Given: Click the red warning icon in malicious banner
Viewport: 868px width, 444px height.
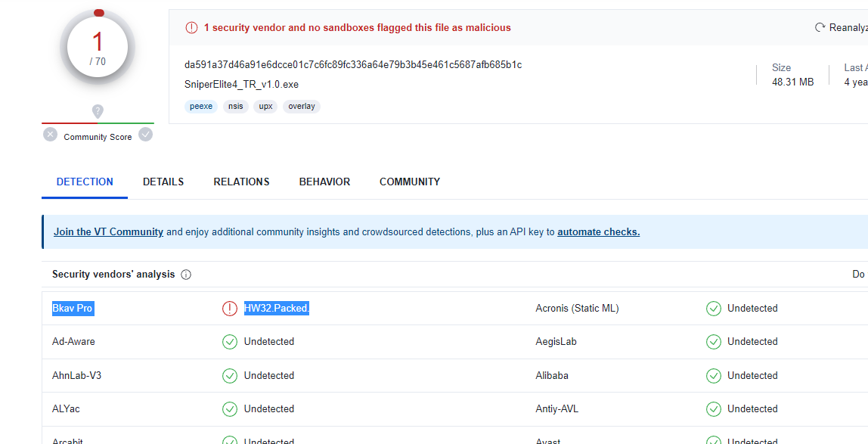Looking at the screenshot, I should coord(191,28).
